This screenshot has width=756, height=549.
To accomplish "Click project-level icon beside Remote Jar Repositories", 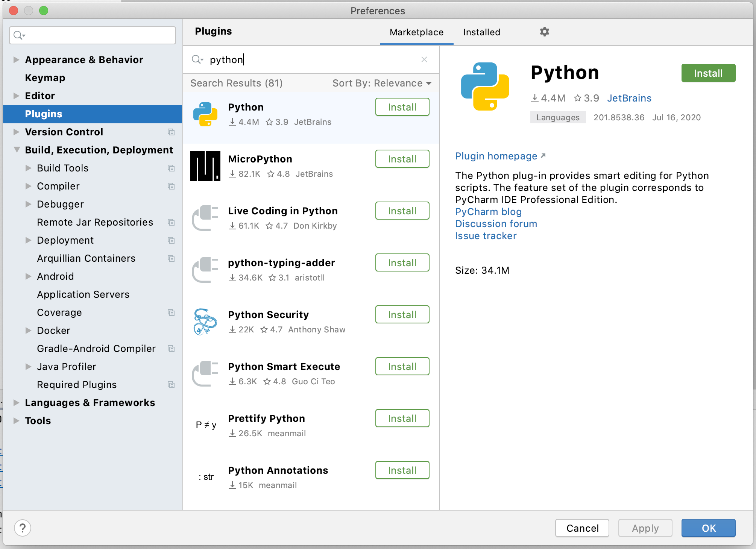I will tap(171, 222).
